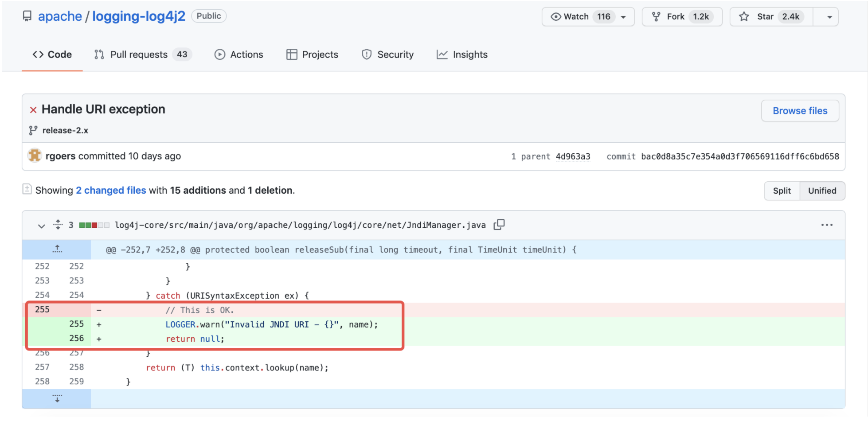This screenshot has height=421, width=868.
Task: Click the Insights graph icon
Action: (x=442, y=55)
